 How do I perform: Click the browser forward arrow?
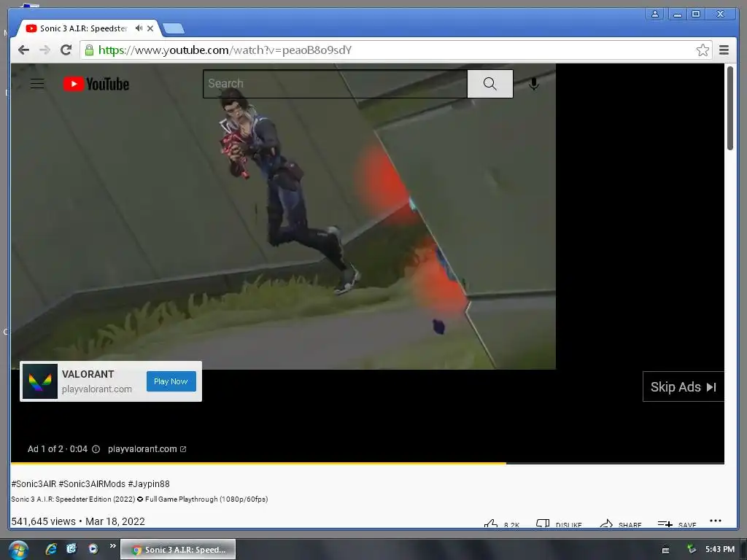pos(44,50)
